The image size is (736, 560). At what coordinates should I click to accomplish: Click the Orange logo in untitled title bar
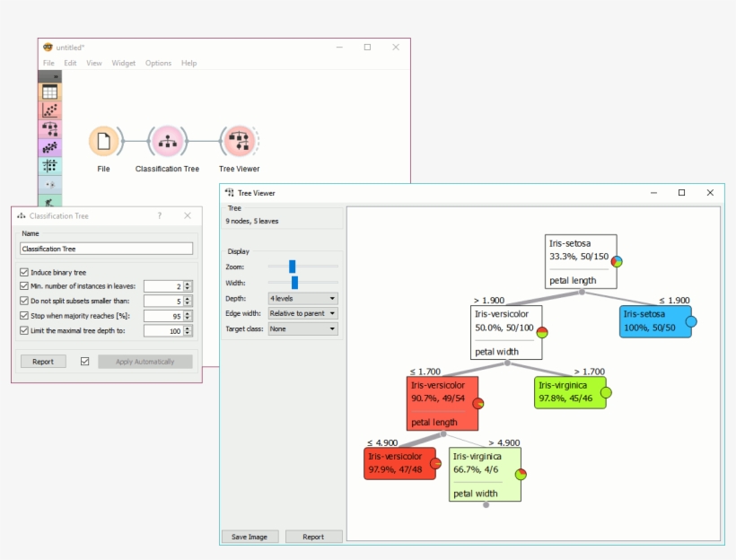(48, 47)
